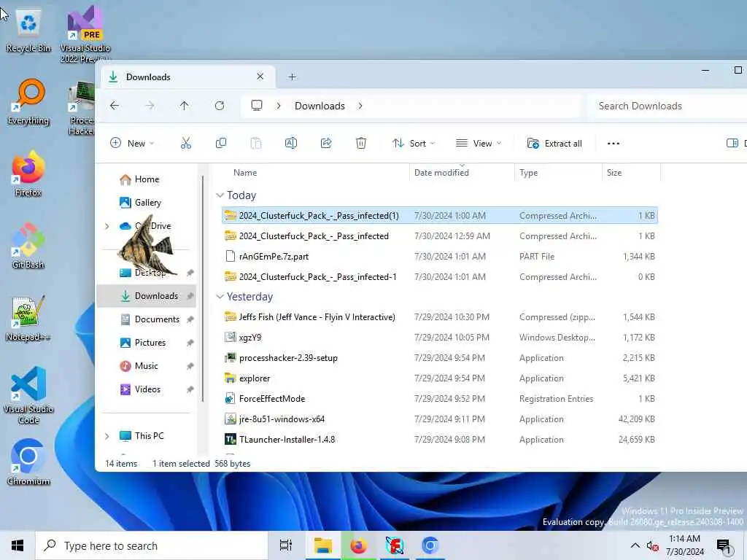Select the Git Bash desktop icon

tap(28, 246)
